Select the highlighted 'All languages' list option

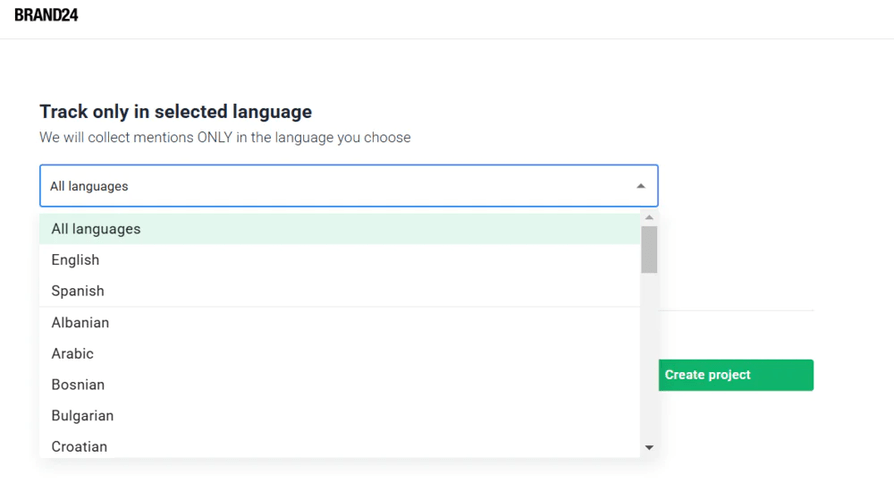coord(96,229)
